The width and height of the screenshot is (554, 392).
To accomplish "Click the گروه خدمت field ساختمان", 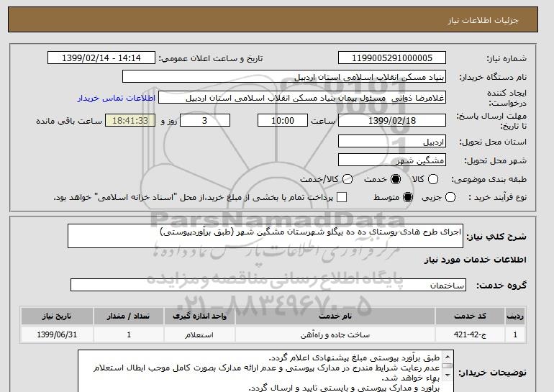I will pyautogui.click(x=268, y=285).
